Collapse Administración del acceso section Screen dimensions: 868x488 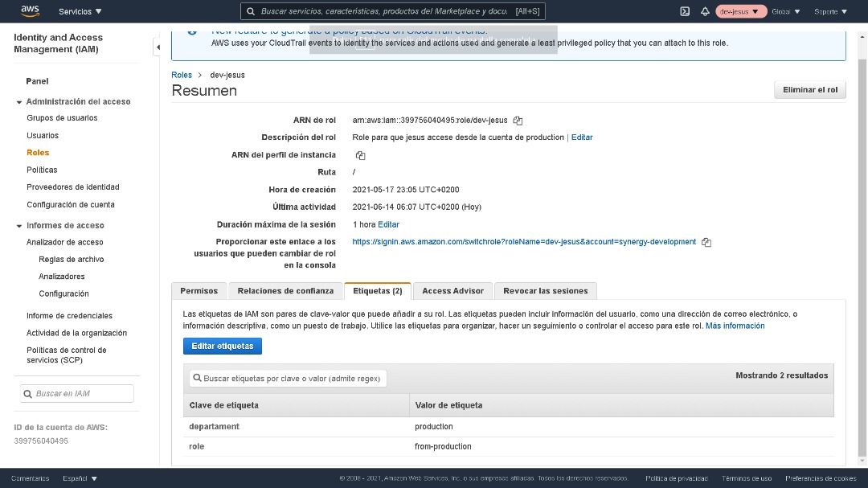pos(18,102)
